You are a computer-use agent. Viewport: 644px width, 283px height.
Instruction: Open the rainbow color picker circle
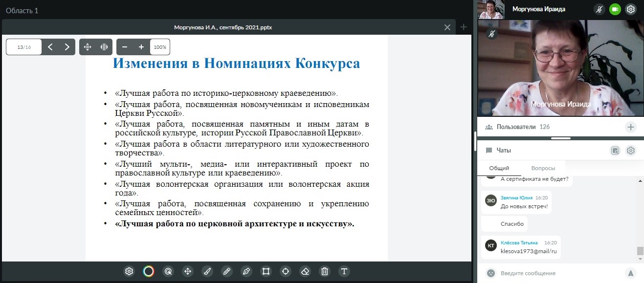[x=149, y=271]
